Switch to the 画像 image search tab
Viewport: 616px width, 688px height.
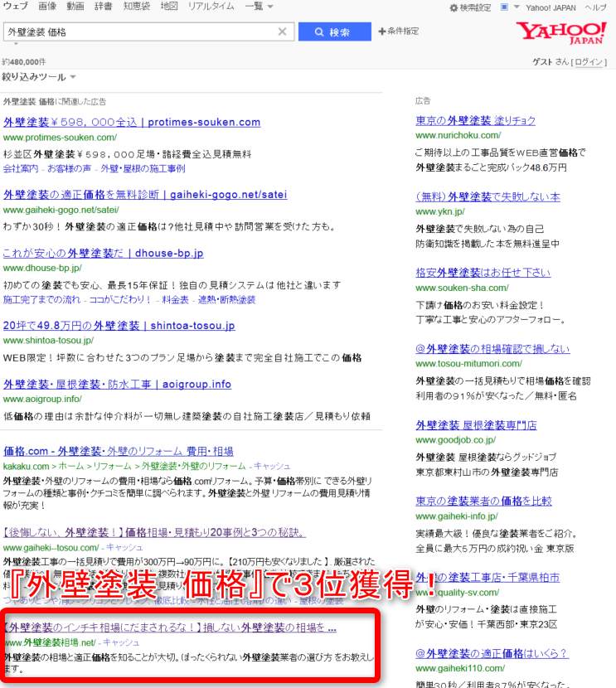[47, 6]
